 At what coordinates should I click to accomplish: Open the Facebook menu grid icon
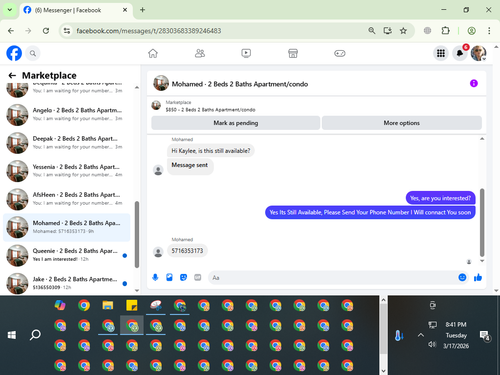pos(441,53)
